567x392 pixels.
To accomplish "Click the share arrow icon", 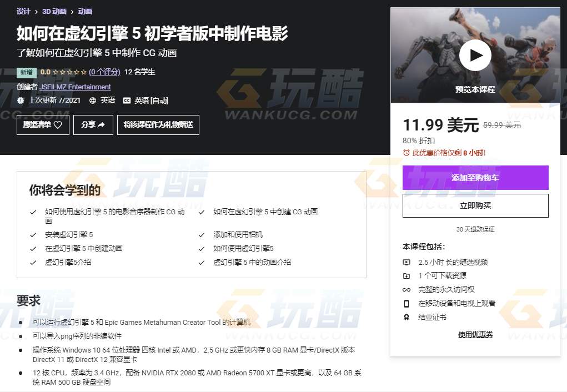I will 101,125.
